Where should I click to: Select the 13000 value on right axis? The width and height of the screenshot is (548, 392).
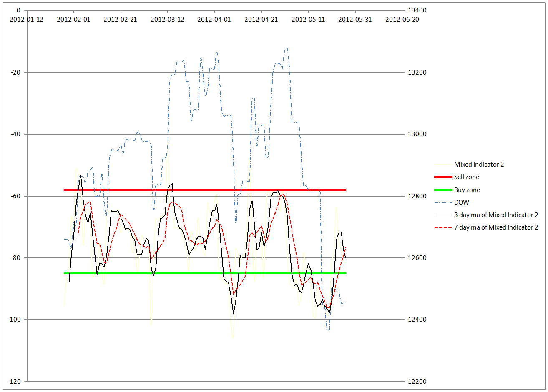click(x=415, y=134)
